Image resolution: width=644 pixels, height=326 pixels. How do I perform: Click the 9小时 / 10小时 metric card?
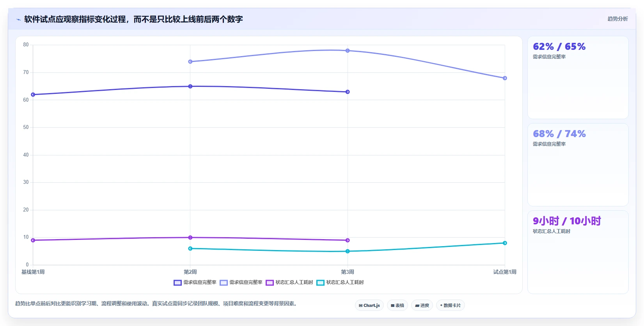coord(578,252)
